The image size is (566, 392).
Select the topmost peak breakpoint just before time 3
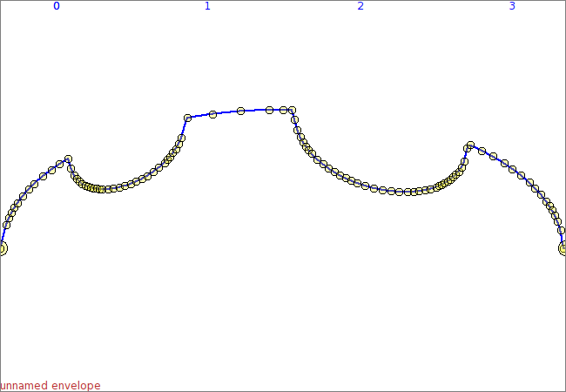[470, 145]
